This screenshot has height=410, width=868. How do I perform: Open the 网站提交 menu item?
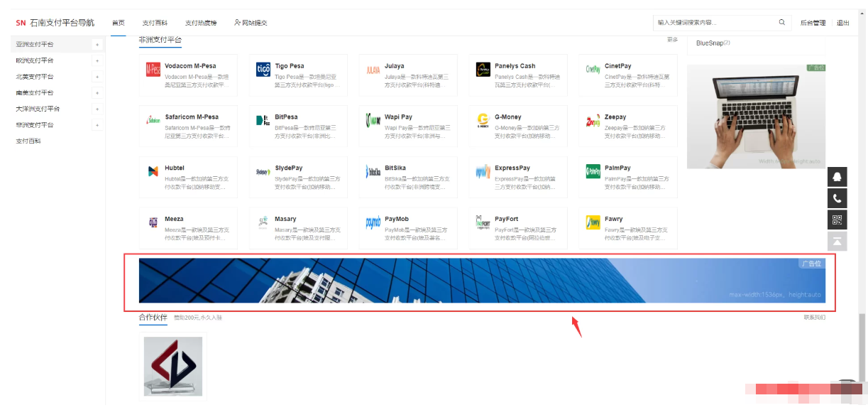[x=251, y=23]
